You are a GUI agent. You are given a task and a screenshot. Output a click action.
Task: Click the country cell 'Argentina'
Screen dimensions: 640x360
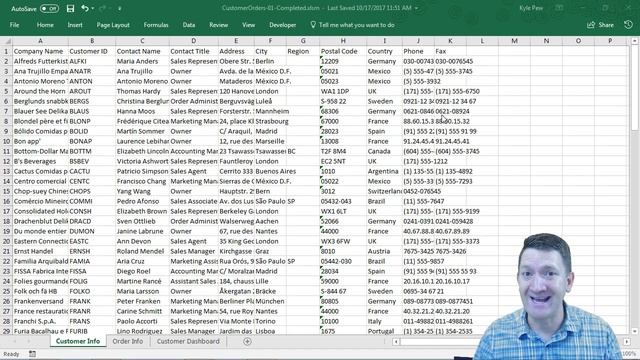tap(384, 171)
